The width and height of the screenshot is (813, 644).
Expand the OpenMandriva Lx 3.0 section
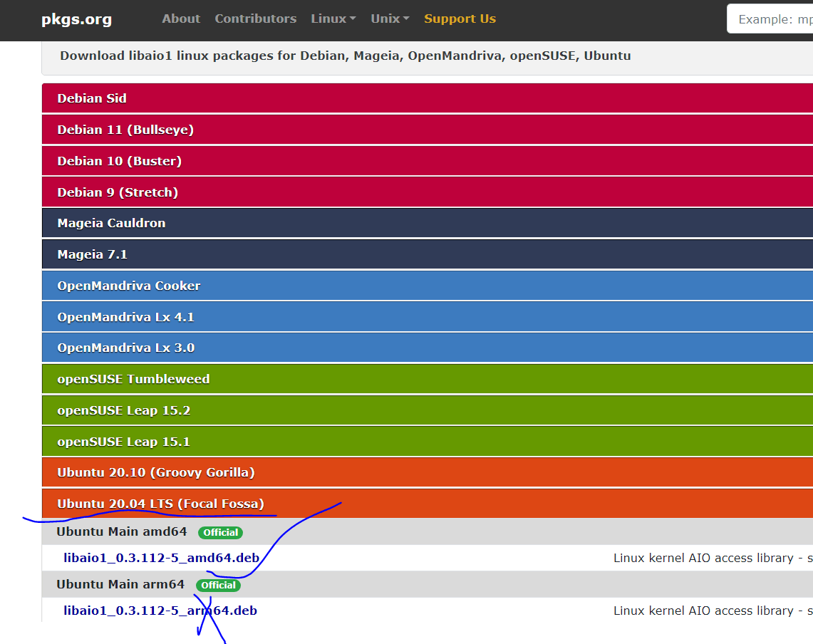coord(428,348)
